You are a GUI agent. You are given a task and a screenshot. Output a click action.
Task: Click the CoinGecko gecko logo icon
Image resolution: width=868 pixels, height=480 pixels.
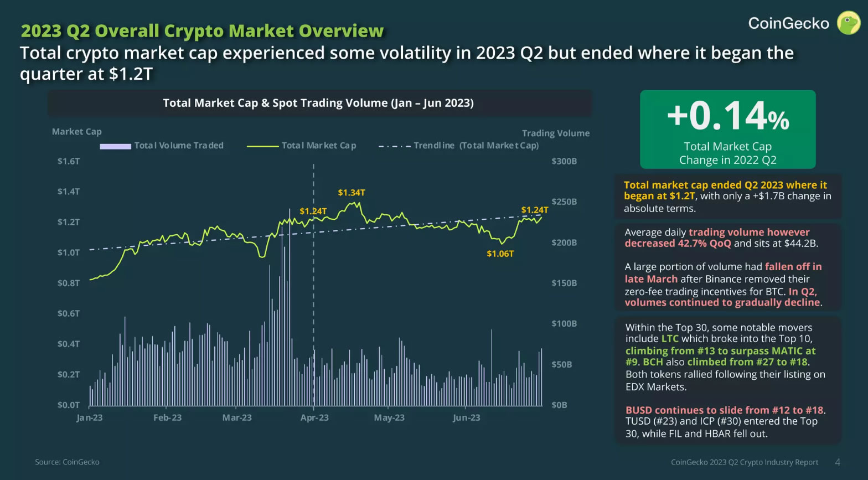click(848, 23)
